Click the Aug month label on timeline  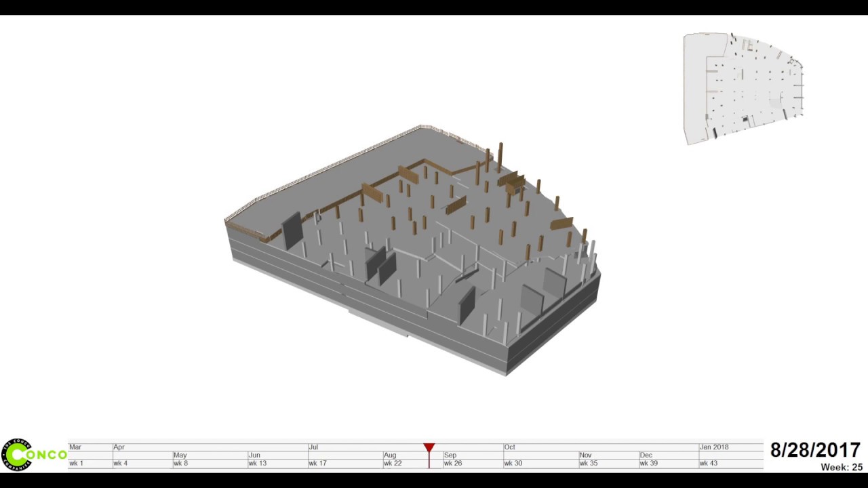390,455
